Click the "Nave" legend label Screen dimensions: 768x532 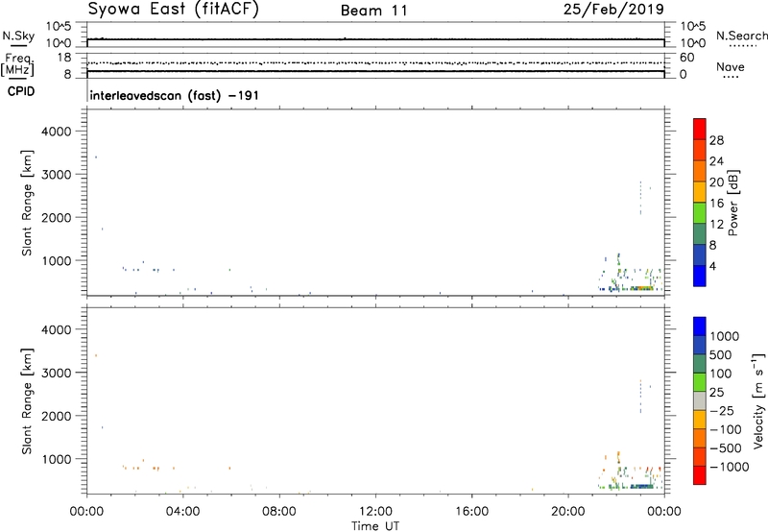tap(731, 67)
